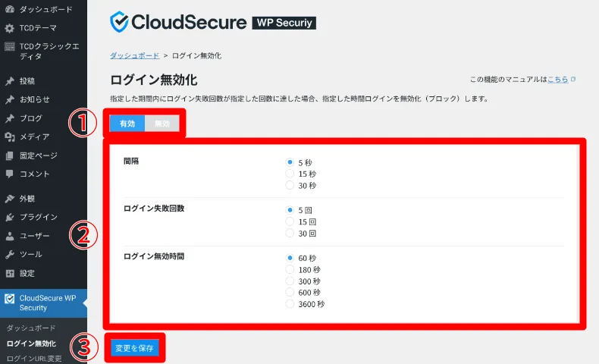
Task: Select 15 秒 interval radio button
Action: pos(290,174)
